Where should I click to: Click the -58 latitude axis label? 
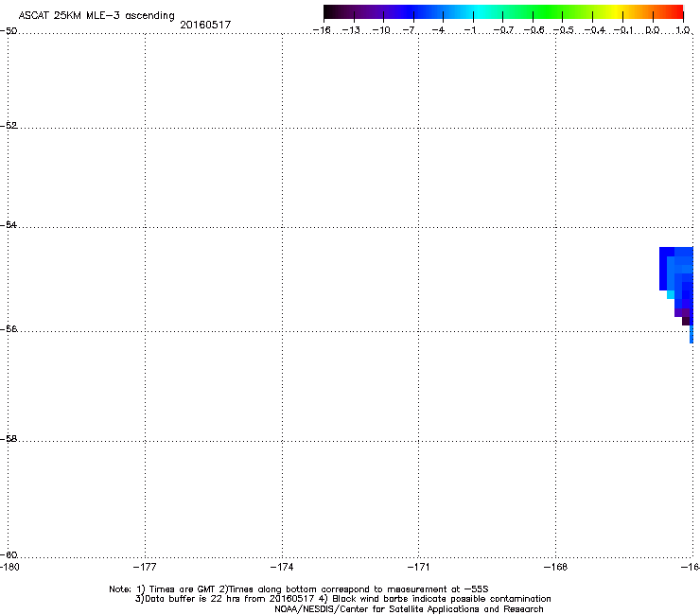coord(9,439)
